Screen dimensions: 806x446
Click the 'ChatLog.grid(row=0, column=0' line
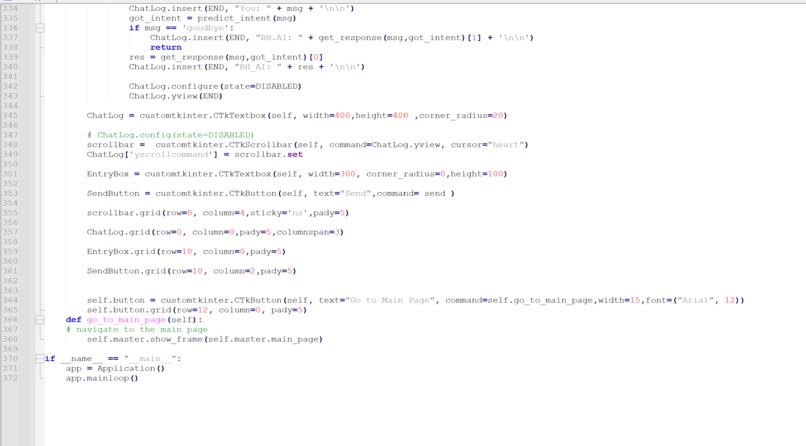click(x=215, y=232)
